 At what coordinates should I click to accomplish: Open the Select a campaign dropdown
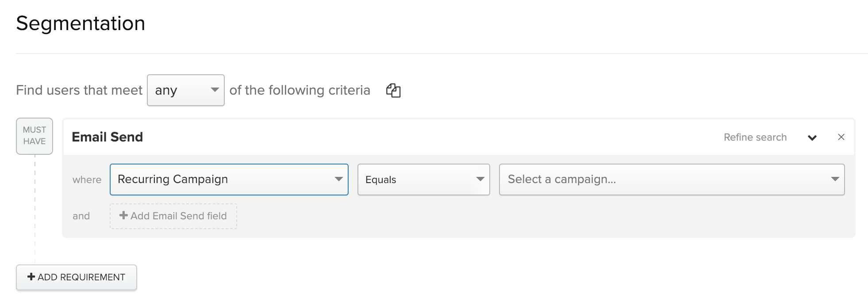tap(672, 180)
